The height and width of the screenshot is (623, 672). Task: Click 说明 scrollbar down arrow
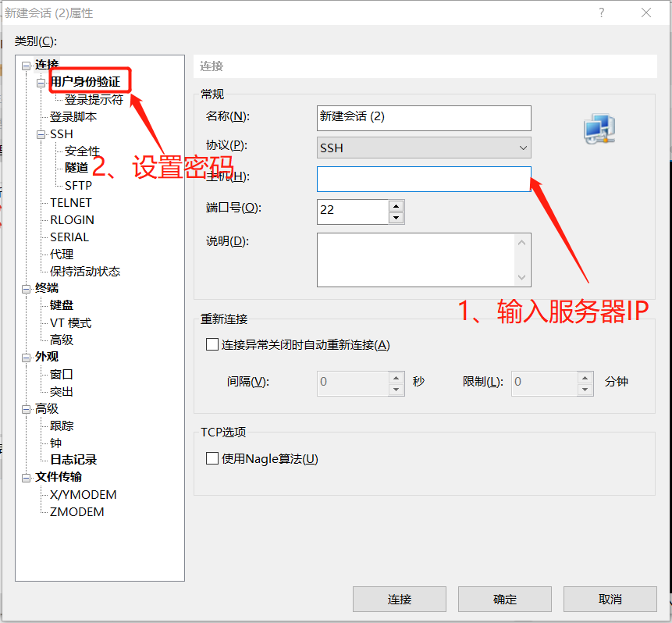point(522,277)
